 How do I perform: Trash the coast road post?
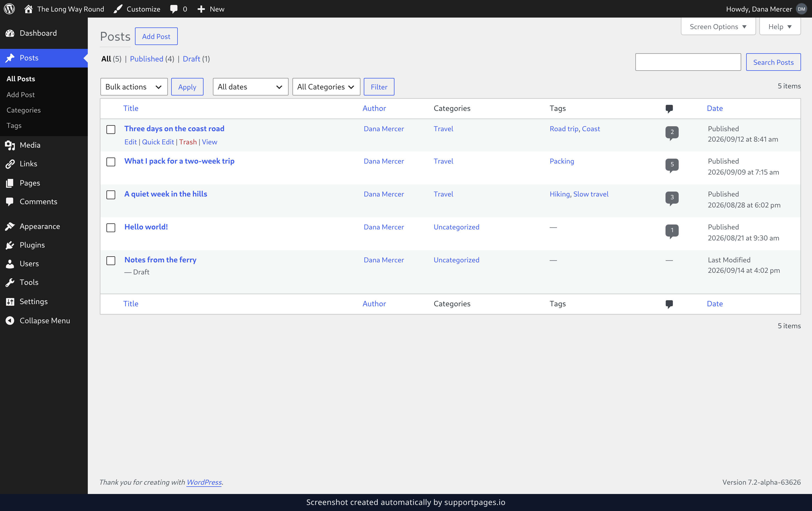pyautogui.click(x=188, y=142)
